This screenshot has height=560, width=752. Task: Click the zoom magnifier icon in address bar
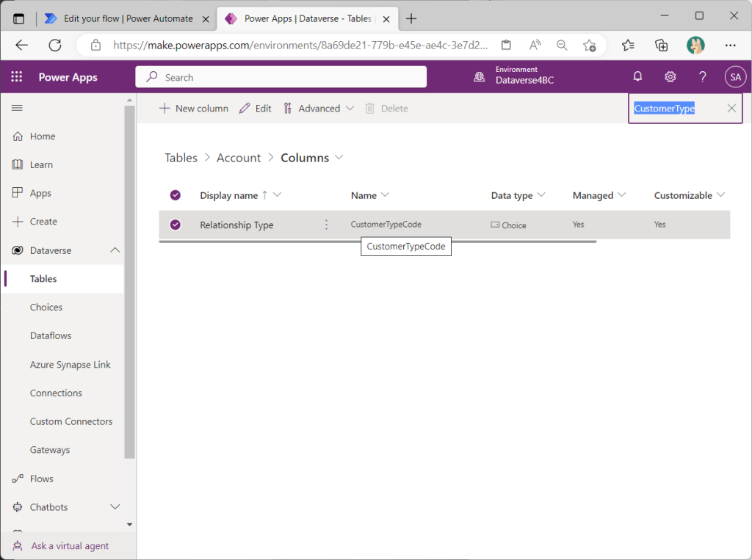(x=562, y=45)
